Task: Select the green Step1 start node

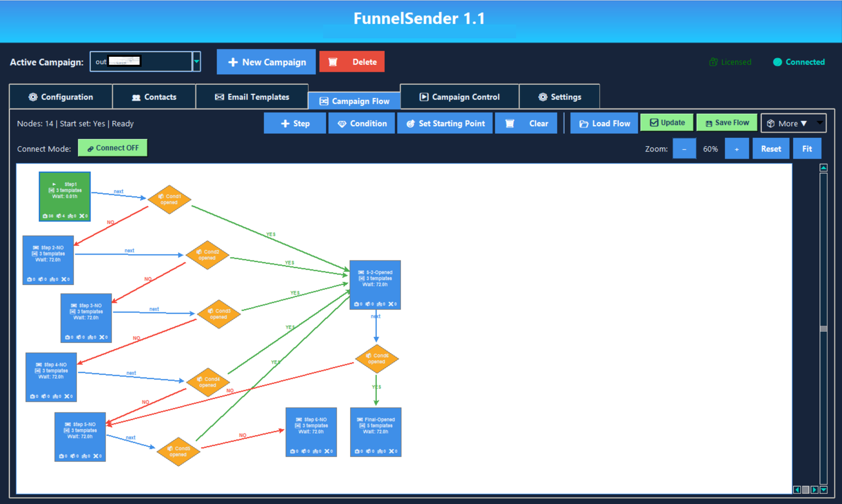Action: (x=65, y=196)
